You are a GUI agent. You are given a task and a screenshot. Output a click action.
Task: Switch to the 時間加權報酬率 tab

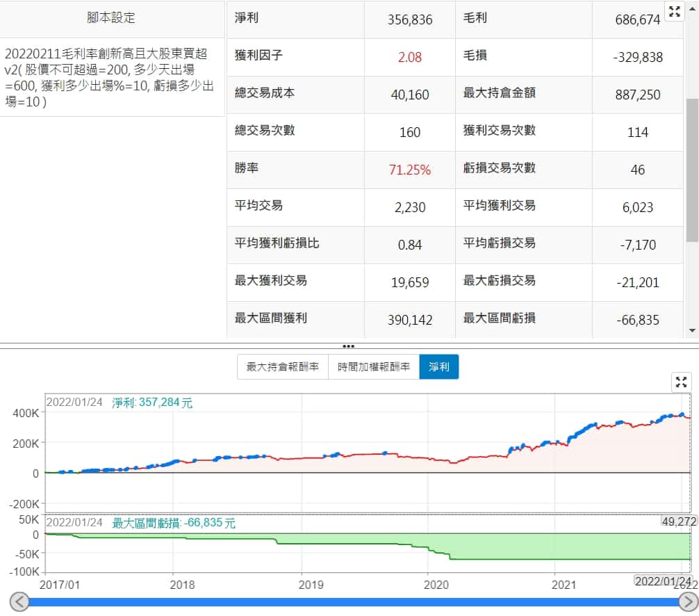[374, 367]
